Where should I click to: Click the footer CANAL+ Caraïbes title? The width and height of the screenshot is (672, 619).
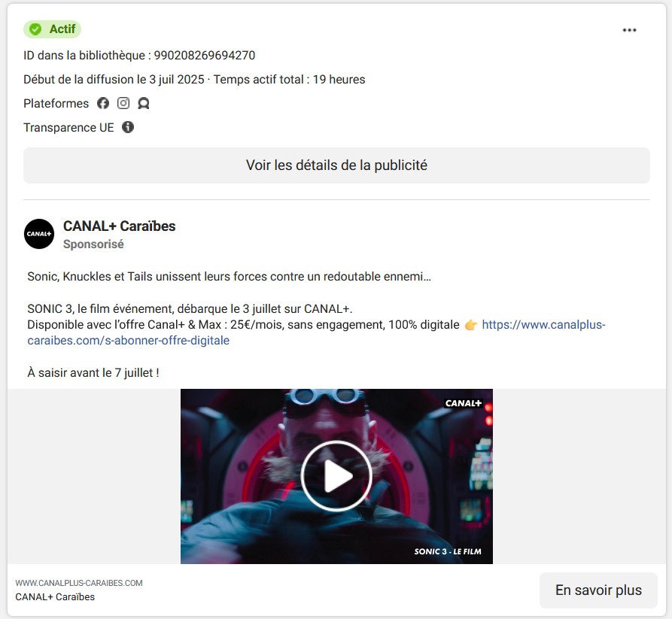pos(55,596)
